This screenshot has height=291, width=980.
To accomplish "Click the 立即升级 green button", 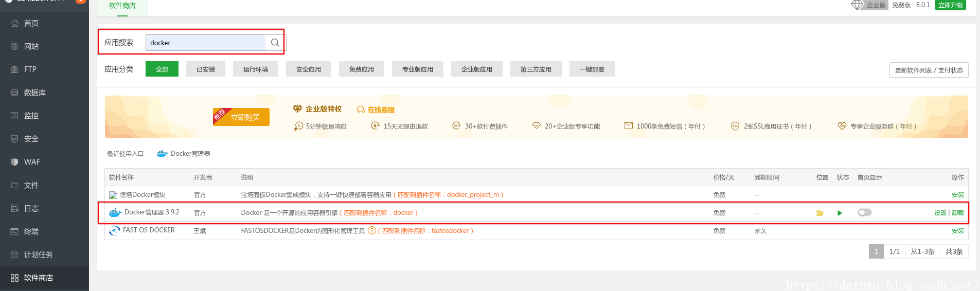I will pos(951,5).
